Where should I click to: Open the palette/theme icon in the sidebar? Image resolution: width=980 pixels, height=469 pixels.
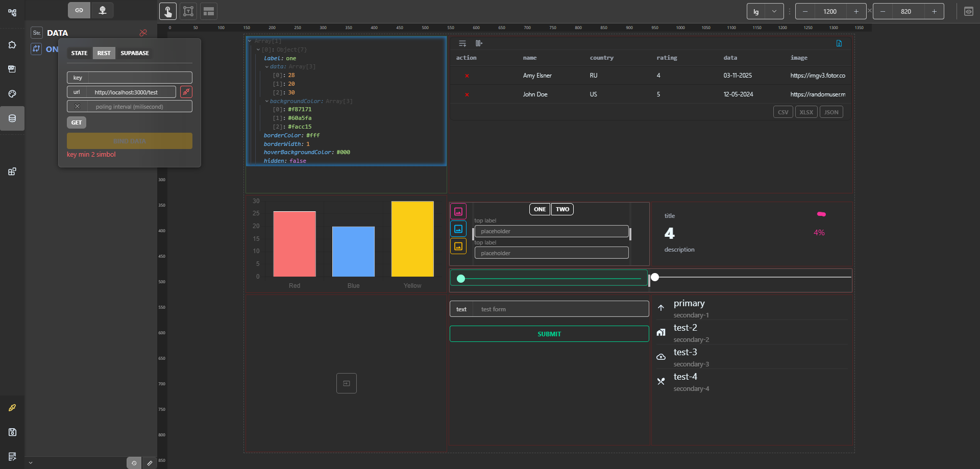12,93
